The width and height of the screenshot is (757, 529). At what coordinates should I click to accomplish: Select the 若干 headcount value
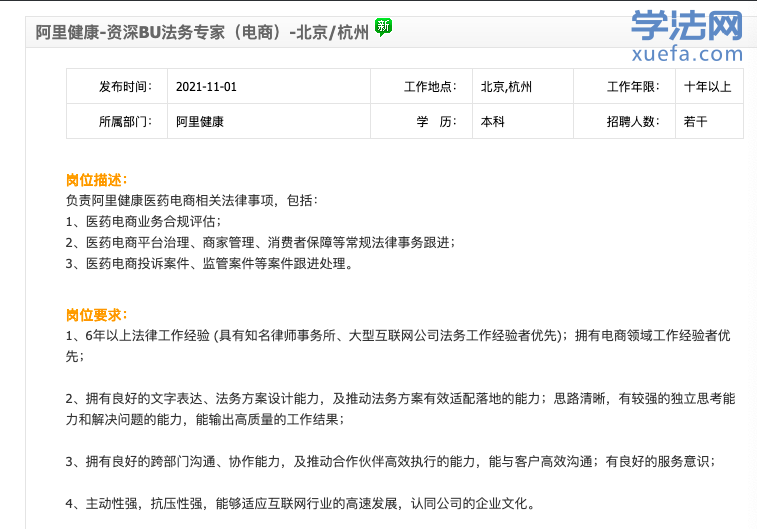click(695, 122)
